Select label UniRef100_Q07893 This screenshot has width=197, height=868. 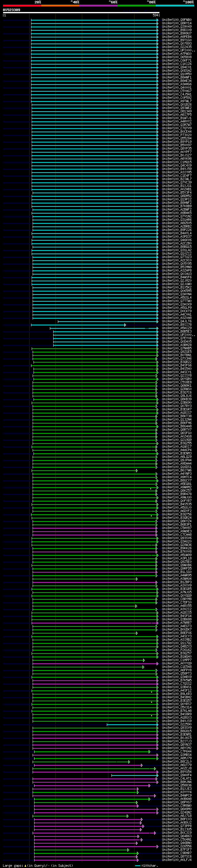pos(177,43)
